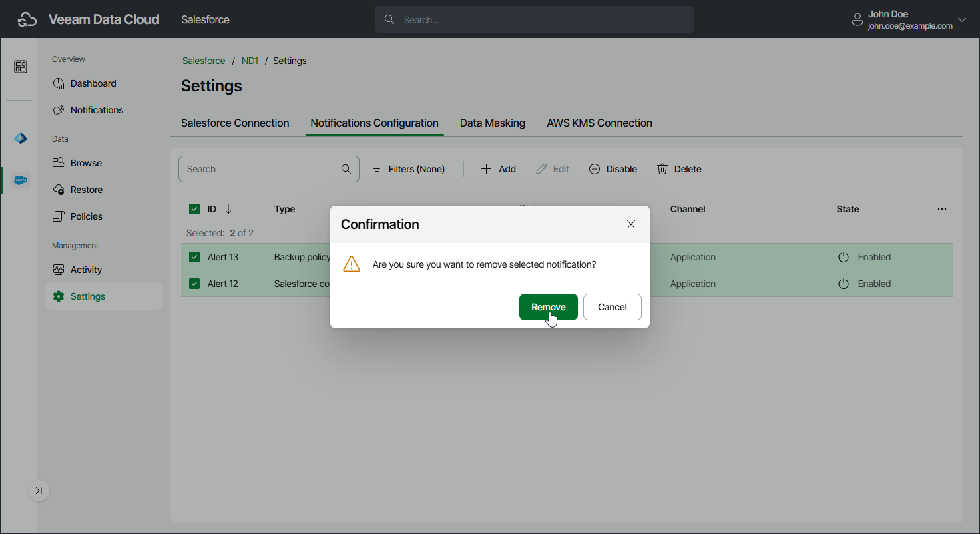Uncheck the Alert 12 checkbox

point(194,284)
